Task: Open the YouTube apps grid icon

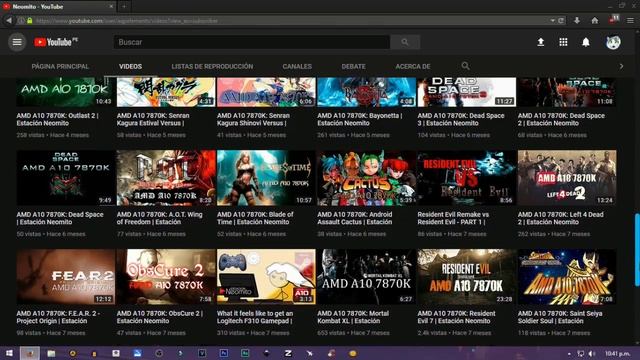Action: tap(563, 42)
